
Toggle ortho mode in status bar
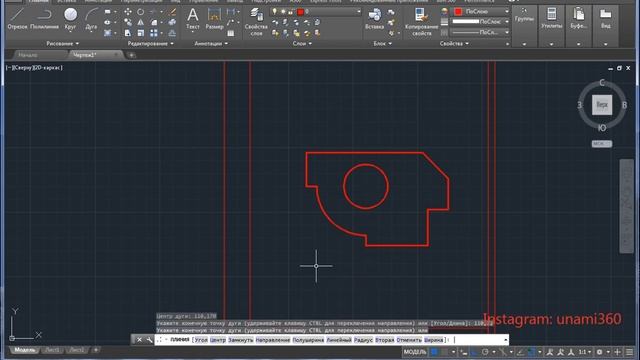coord(474,352)
